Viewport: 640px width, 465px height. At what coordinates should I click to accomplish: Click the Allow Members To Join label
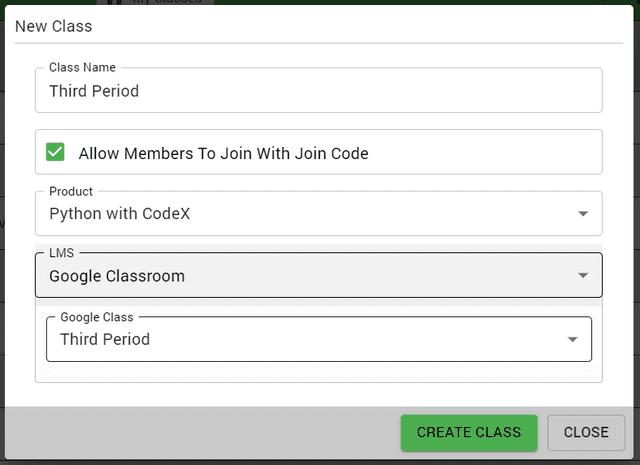(223, 154)
